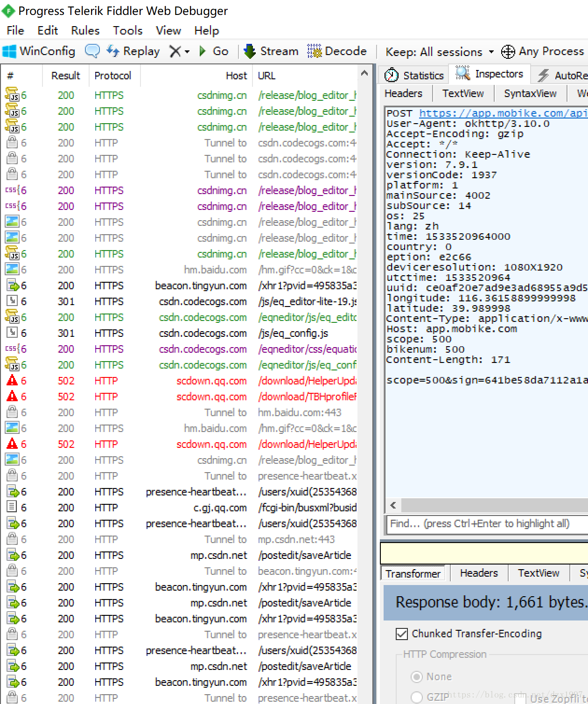
Task: Open the Remove X dropdown arrow
Action: [x=187, y=52]
